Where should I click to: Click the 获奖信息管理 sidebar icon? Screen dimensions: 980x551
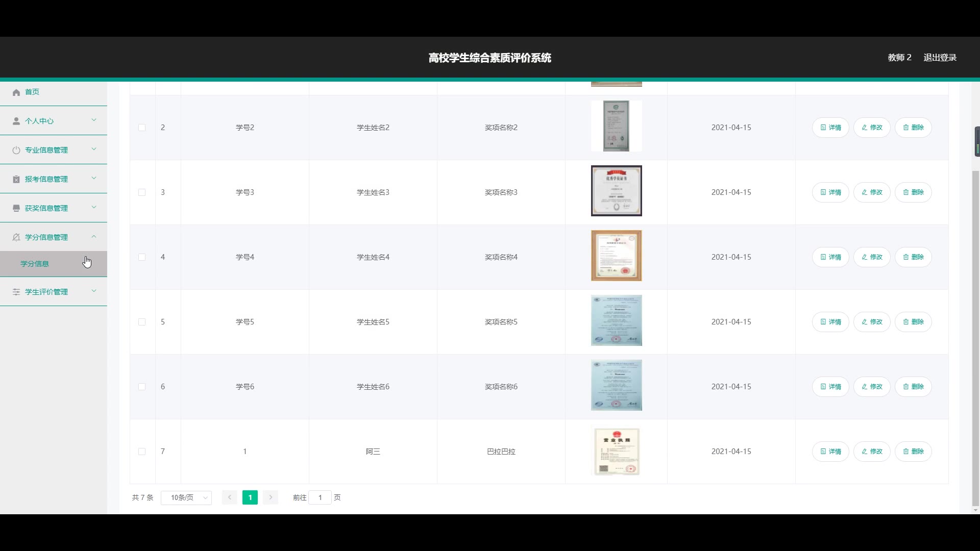[x=16, y=208]
